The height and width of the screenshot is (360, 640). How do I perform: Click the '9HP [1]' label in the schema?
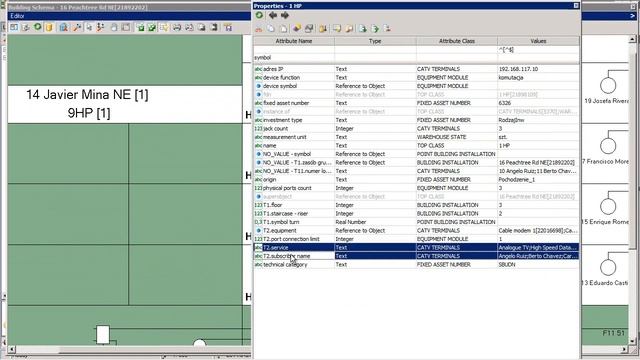pos(89,113)
